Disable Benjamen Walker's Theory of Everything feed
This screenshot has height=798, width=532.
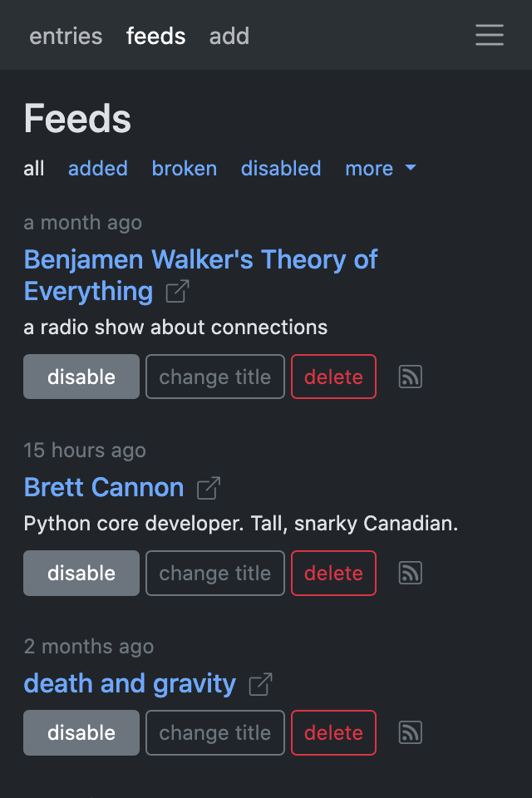pos(81,376)
